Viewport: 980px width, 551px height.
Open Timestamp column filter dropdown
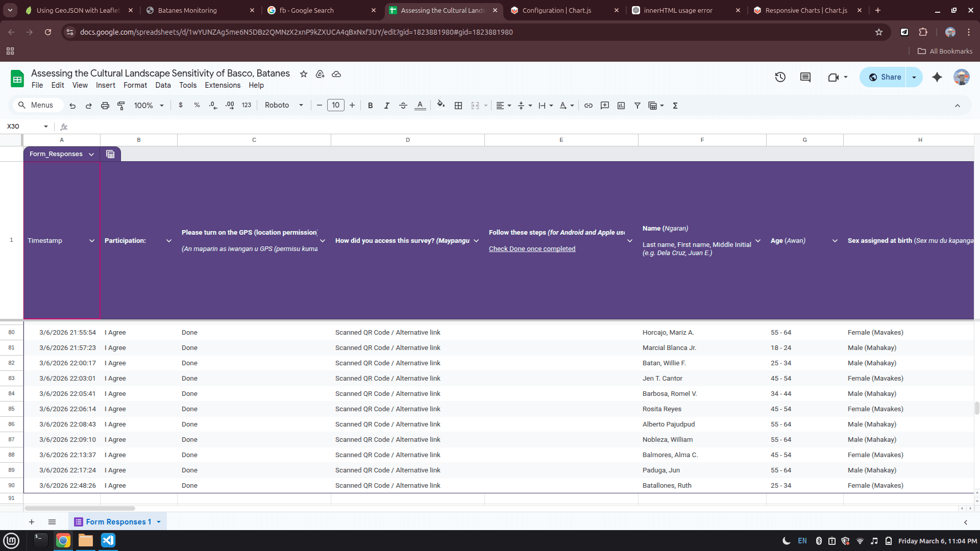[x=92, y=241]
